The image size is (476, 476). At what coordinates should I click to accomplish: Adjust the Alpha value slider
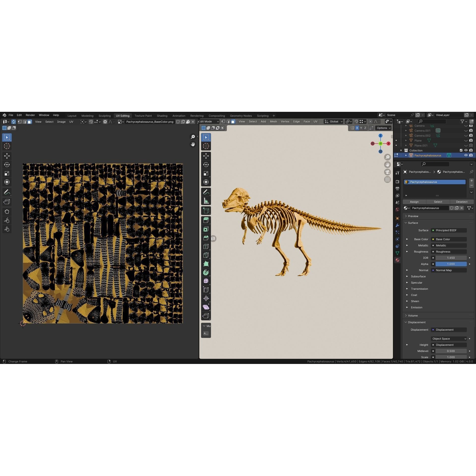tap(451, 264)
